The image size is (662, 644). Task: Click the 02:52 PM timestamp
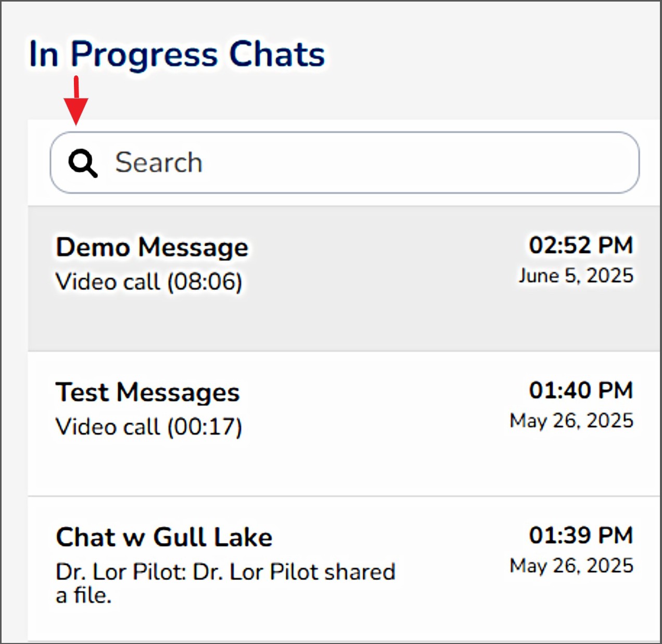click(581, 245)
